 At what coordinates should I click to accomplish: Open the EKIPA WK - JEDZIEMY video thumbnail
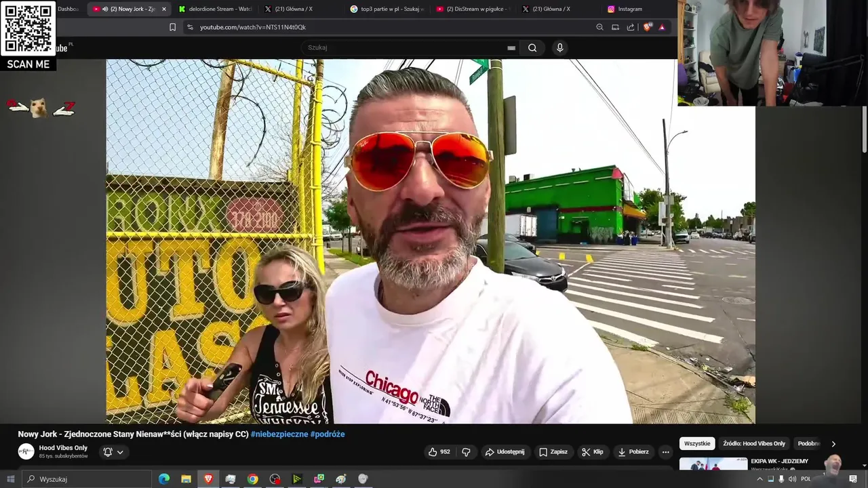coord(713,464)
